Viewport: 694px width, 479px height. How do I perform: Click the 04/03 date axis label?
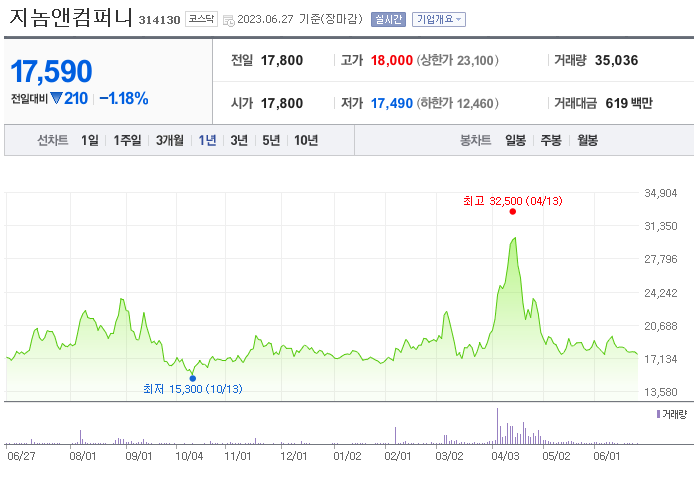505,456
